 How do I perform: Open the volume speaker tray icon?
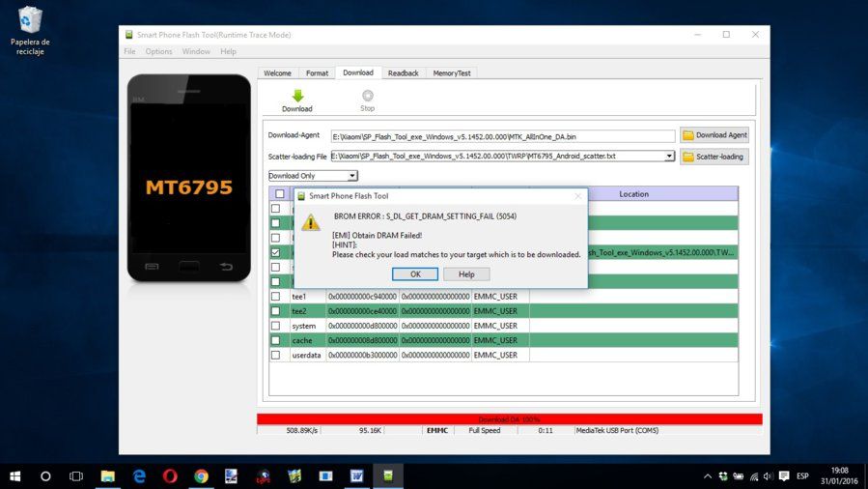[x=768, y=476]
